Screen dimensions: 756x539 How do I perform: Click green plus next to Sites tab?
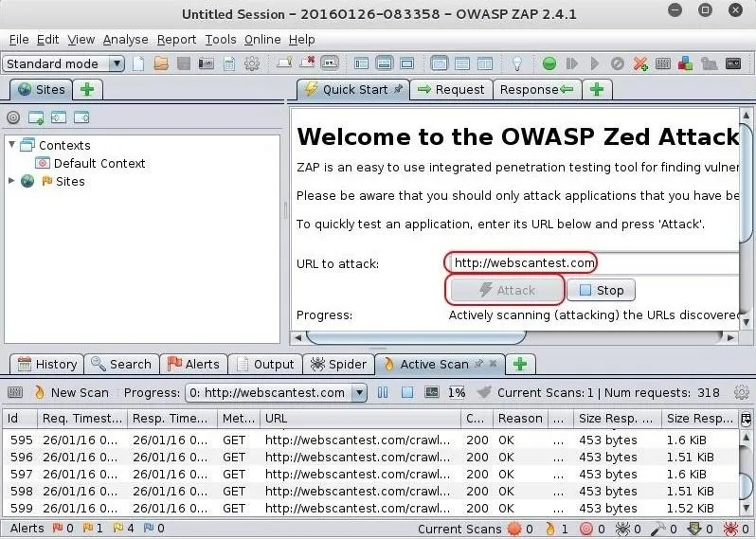click(87, 90)
